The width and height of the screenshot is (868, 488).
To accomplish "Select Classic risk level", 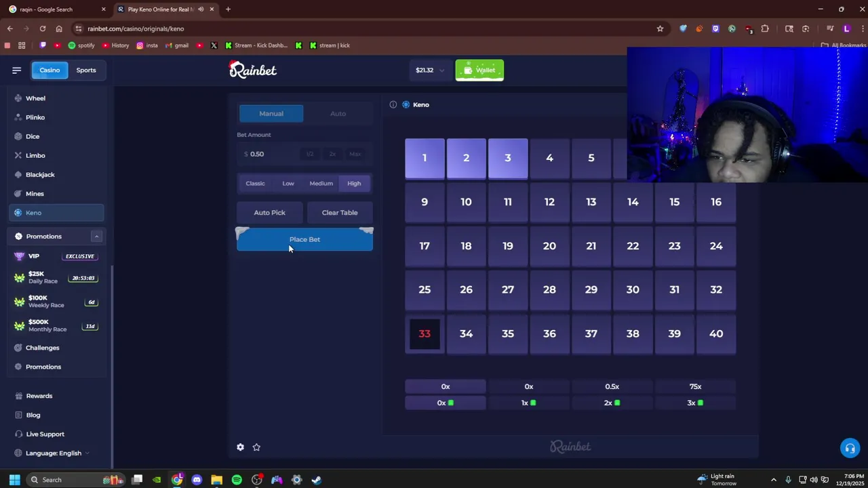I will 255,183.
